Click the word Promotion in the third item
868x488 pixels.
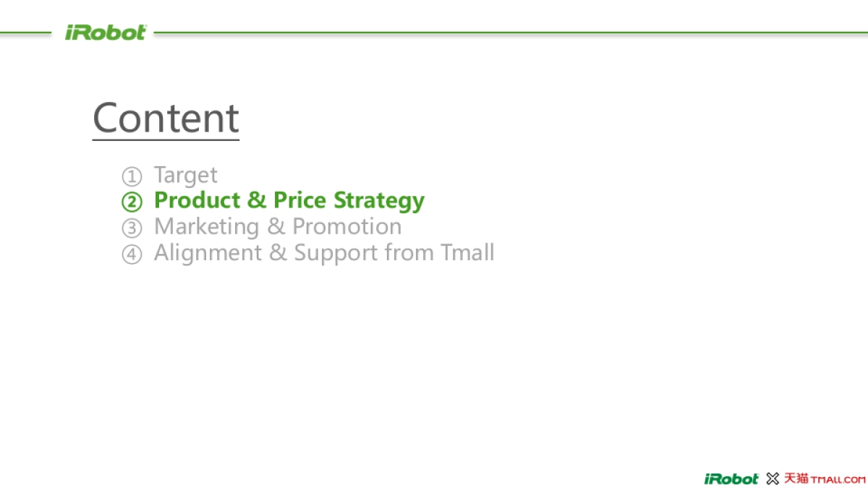tap(346, 226)
